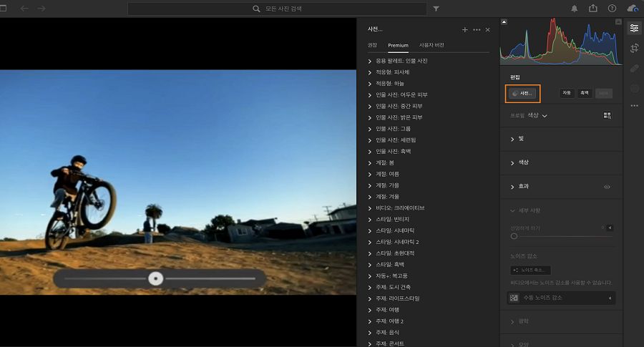Open the Masking tool
Image resolution: width=644 pixels, height=347 pixels.
coord(635,88)
